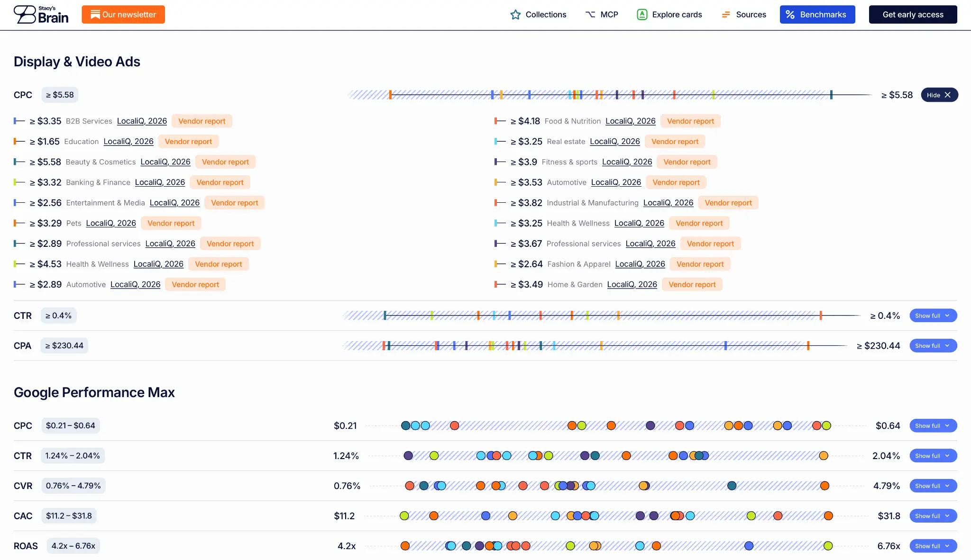Show full Display CTR benchmark details

coord(933,316)
